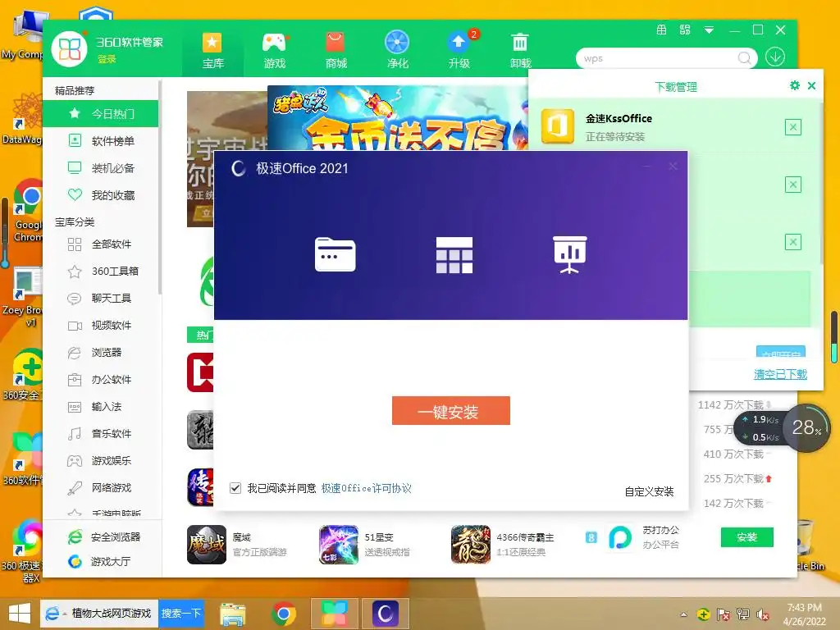The height and width of the screenshot is (630, 840).
Task: Show hidden tray icons arrow
Action: (x=683, y=614)
